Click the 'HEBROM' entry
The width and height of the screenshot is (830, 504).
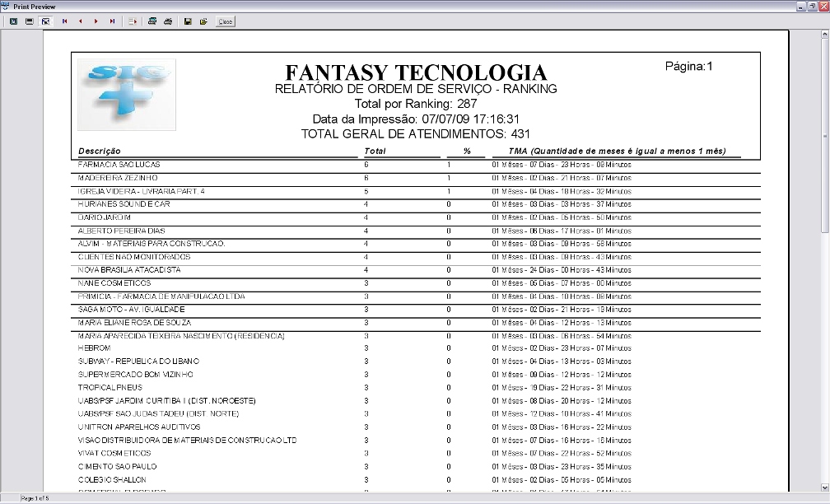click(94, 348)
